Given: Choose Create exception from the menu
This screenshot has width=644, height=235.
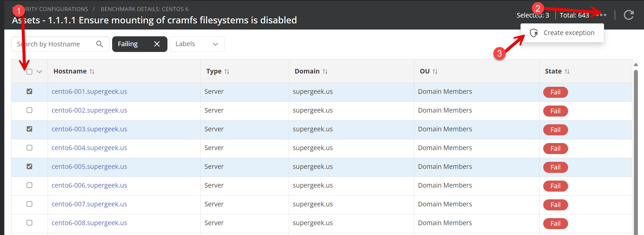Looking at the screenshot, I should click(562, 33).
